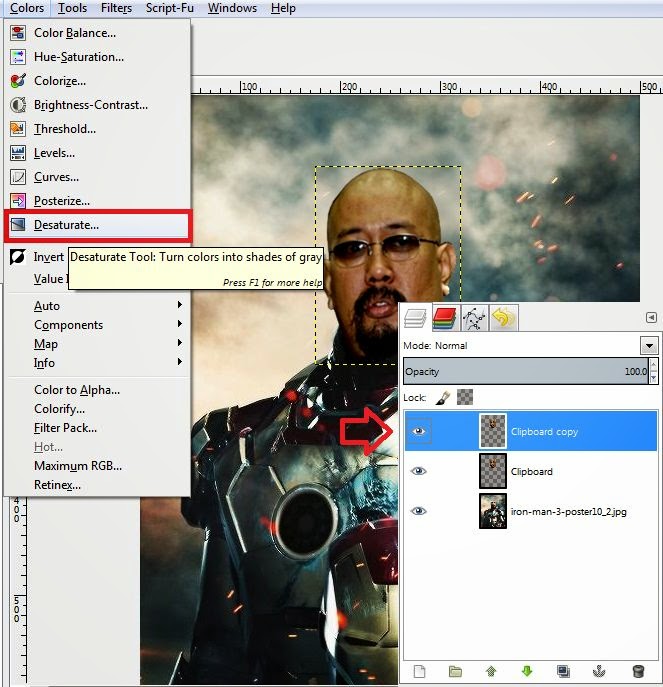The height and width of the screenshot is (687, 663).
Task: Open the Help menu
Action: click(283, 8)
